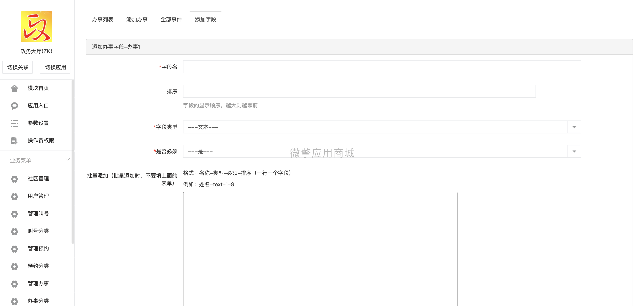This screenshot has width=644, height=306.
Task: Switch to the 添加办事 tab
Action: click(x=137, y=19)
